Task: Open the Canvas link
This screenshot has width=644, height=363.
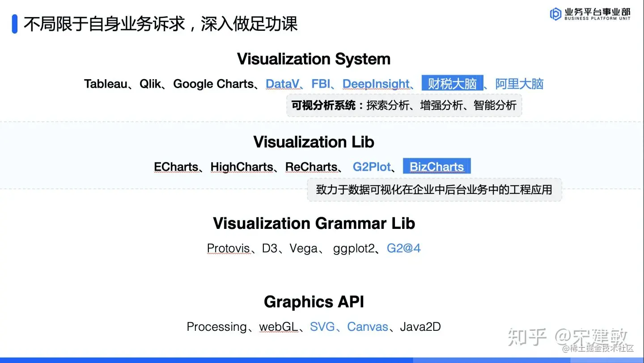Action: coord(368,327)
